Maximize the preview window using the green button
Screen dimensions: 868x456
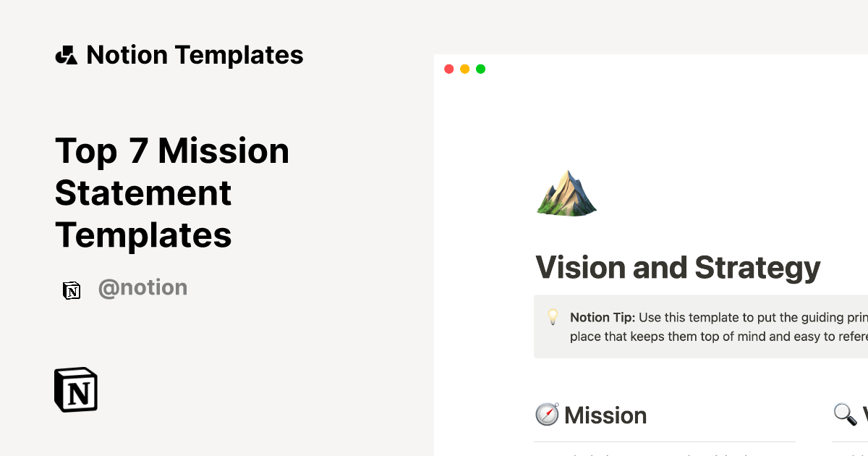[481, 69]
